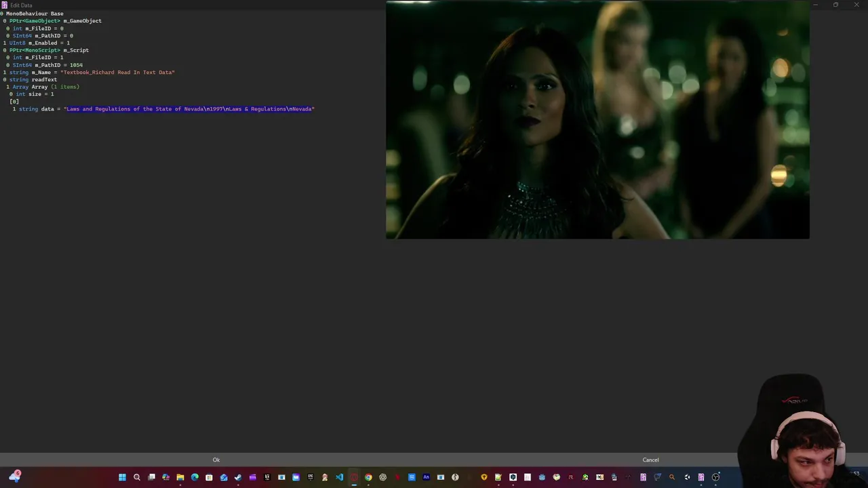Click the red circle app on taskbar
This screenshot has height=488, width=868.
[354, 477]
